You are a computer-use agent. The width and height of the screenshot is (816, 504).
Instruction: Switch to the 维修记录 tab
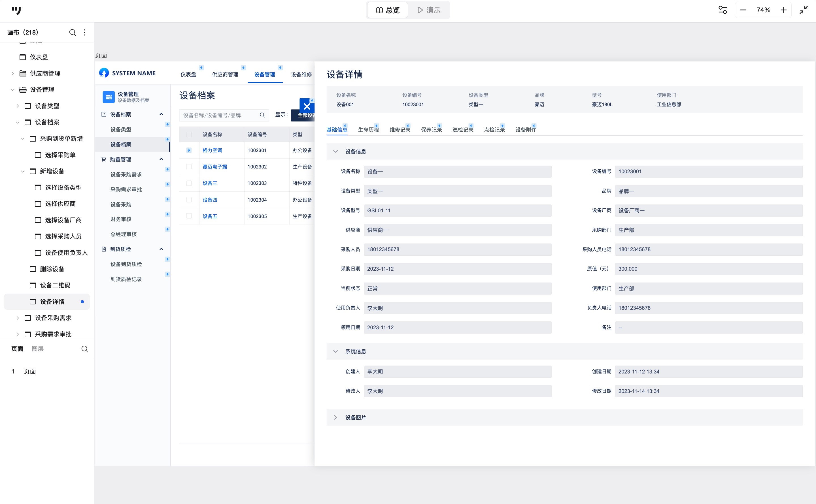399,130
